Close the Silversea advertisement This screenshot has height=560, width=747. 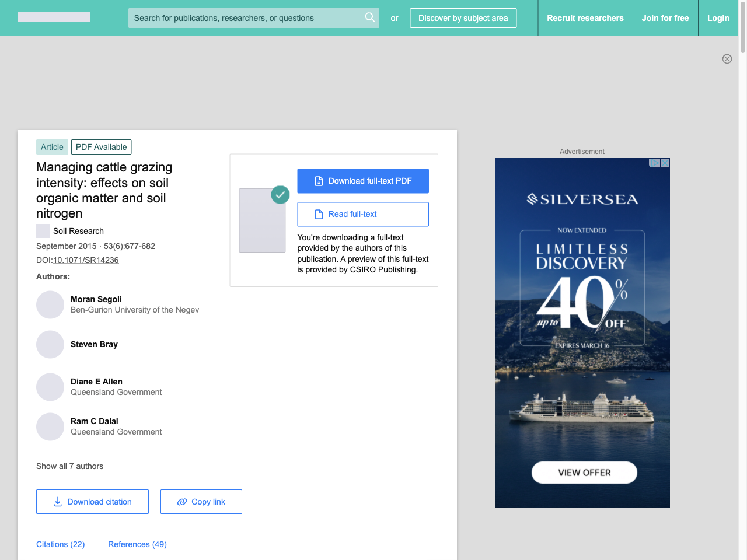[x=665, y=163]
